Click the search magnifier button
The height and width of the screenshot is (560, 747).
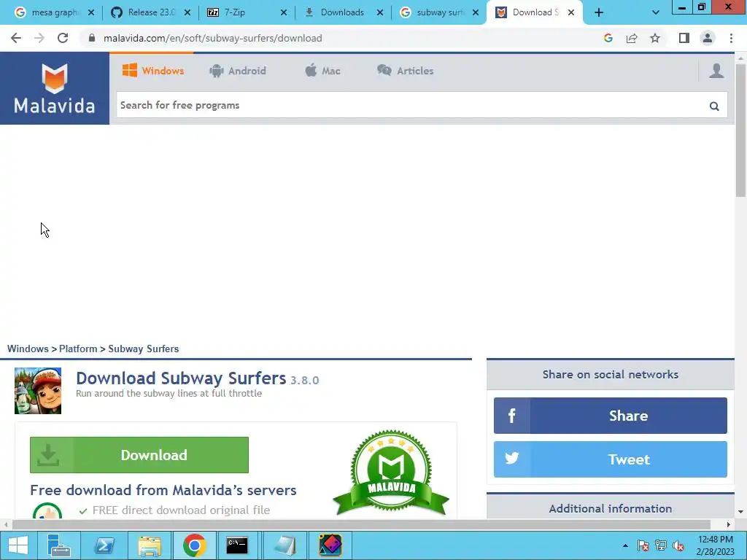714,106
